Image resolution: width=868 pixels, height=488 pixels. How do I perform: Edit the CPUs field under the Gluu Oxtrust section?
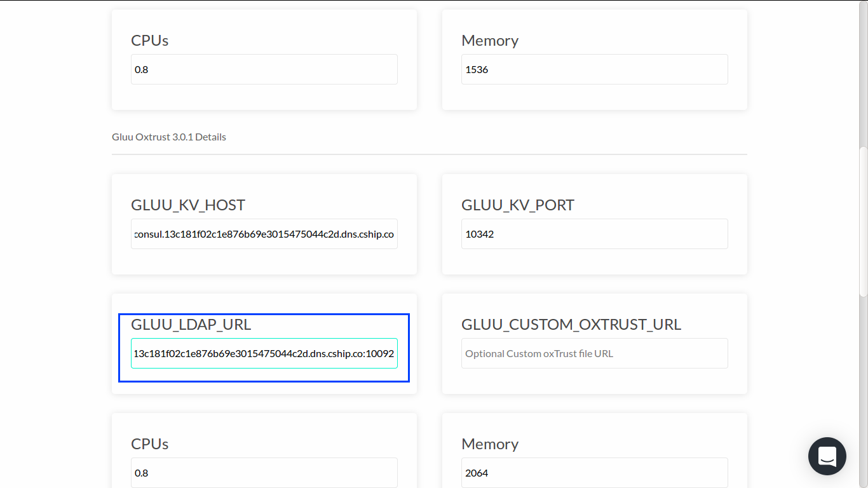point(264,473)
